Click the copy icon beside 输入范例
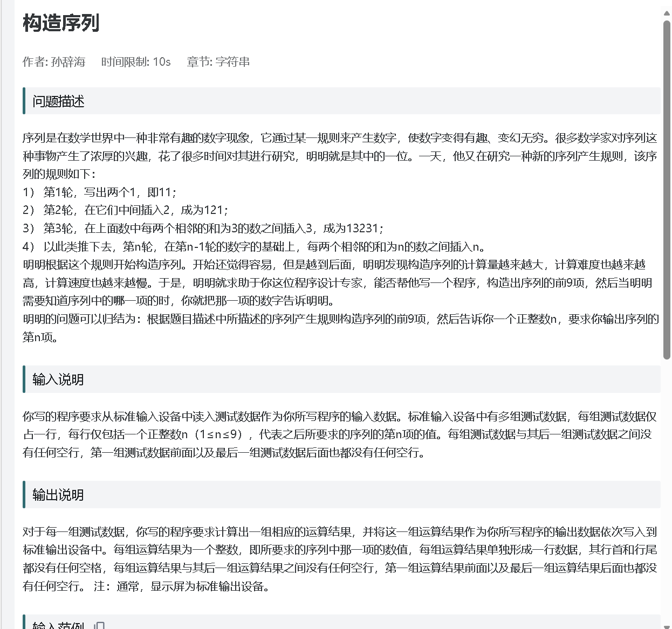Viewport: 672px width, 629px height. pos(99,625)
